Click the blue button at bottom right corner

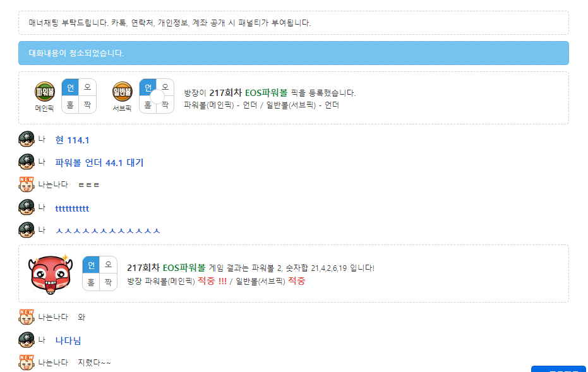(558, 369)
